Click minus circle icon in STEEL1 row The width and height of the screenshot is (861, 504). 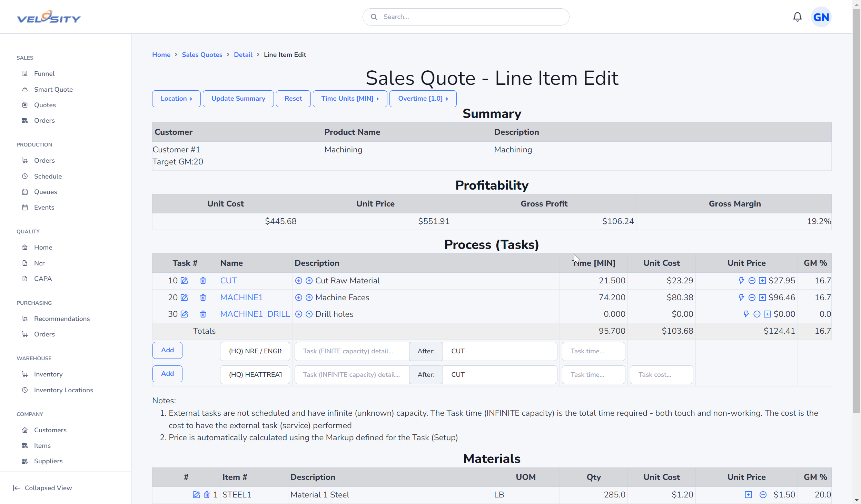[763, 495]
